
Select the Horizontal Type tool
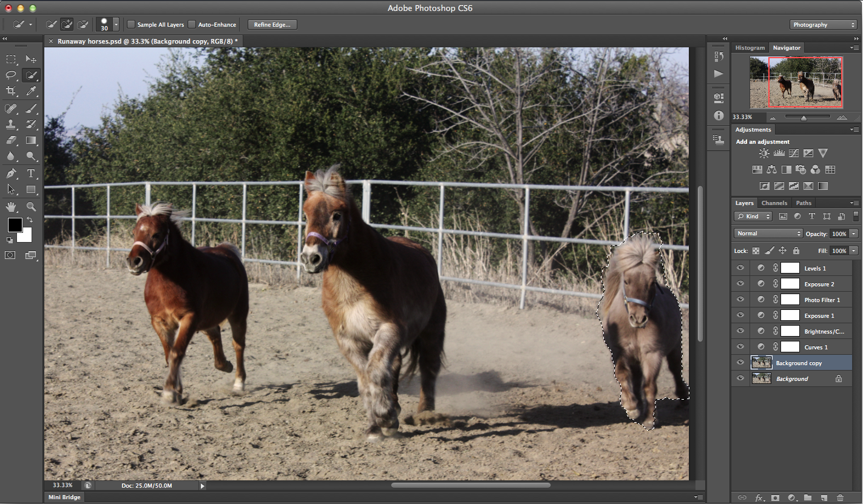pos(31,173)
